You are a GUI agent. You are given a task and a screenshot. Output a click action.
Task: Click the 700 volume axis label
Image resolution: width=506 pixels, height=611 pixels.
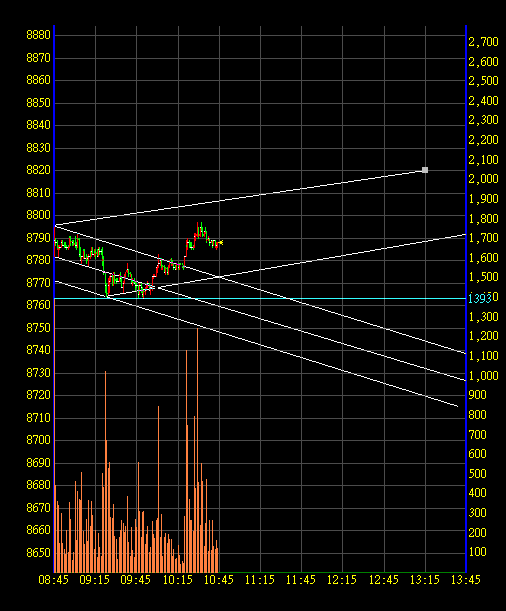(x=477, y=435)
